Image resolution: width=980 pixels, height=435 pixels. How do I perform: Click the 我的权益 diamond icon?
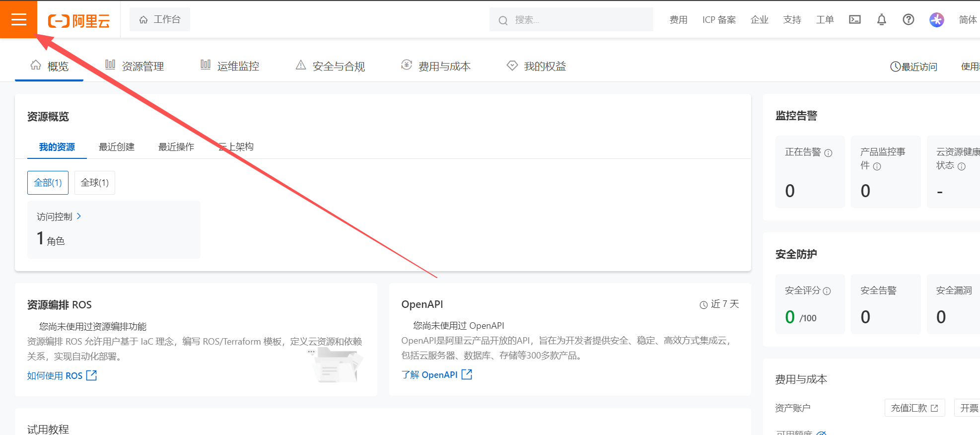(x=512, y=65)
